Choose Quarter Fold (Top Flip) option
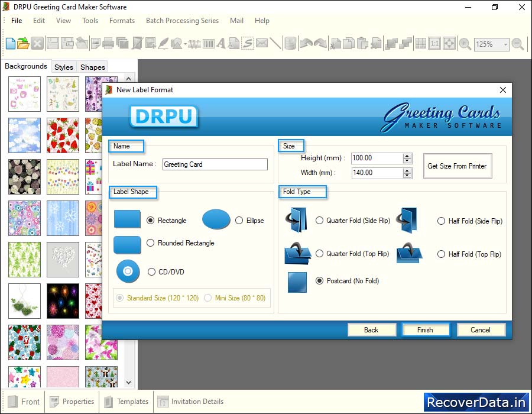The height and width of the screenshot is (414, 532). [x=319, y=254]
